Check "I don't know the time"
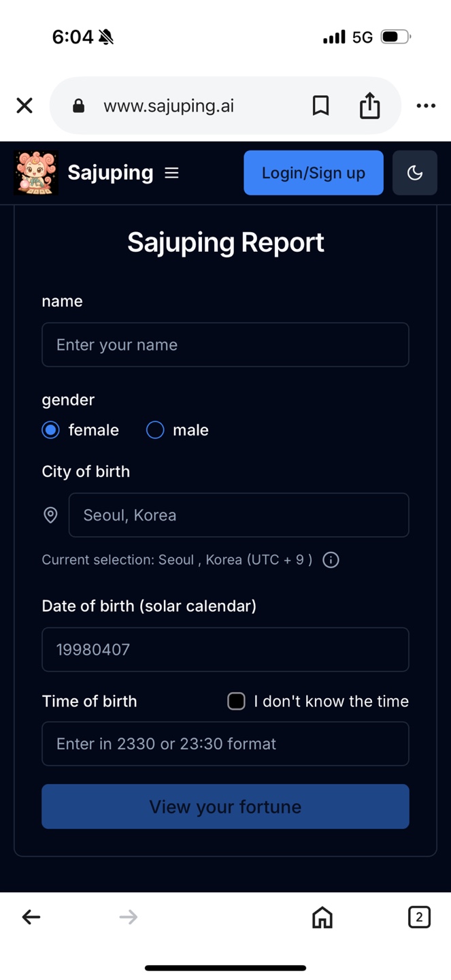 [x=236, y=702]
